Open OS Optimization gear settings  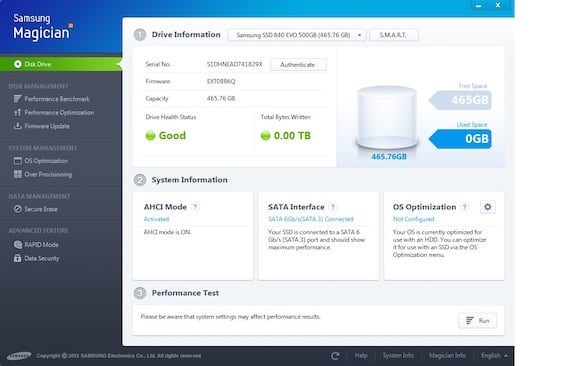(x=488, y=207)
